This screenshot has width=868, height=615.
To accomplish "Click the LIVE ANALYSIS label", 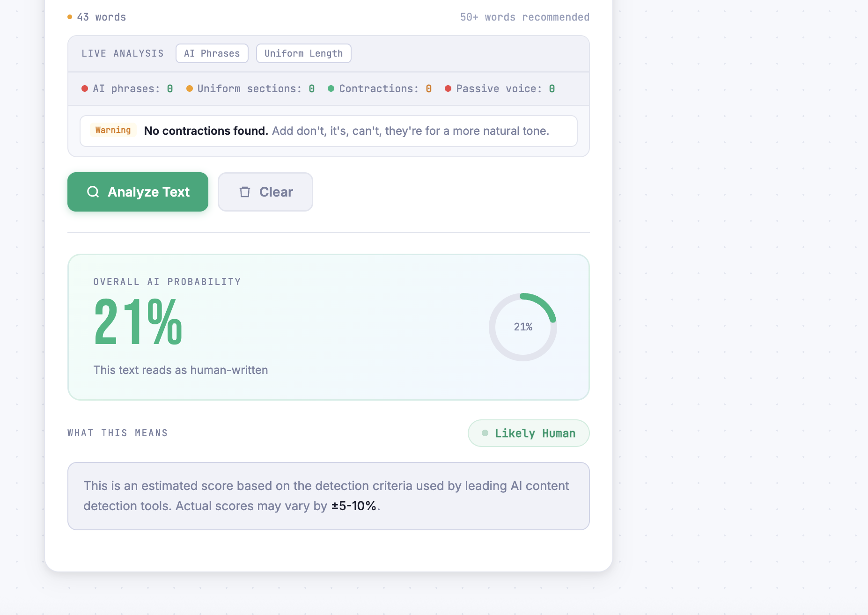I will tap(123, 53).
